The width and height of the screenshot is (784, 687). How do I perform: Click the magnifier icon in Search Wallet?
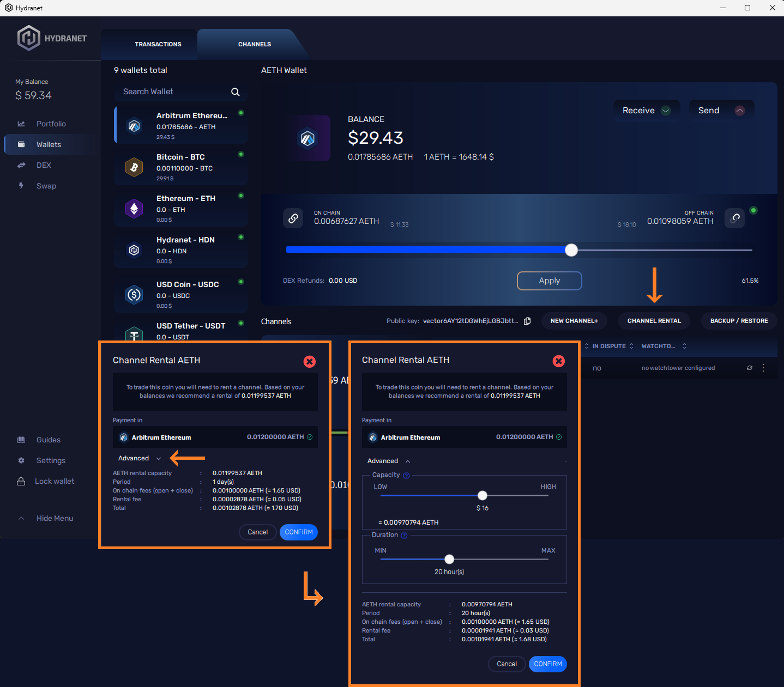click(236, 92)
